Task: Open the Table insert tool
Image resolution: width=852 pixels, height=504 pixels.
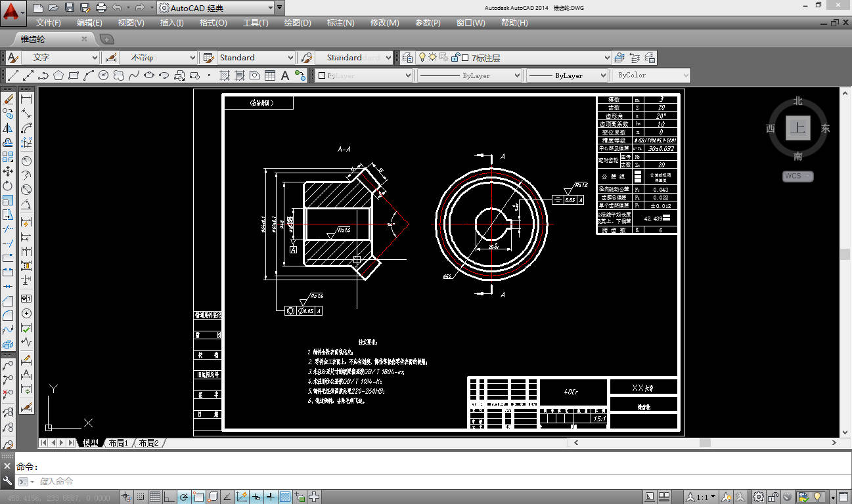Action: [270, 75]
